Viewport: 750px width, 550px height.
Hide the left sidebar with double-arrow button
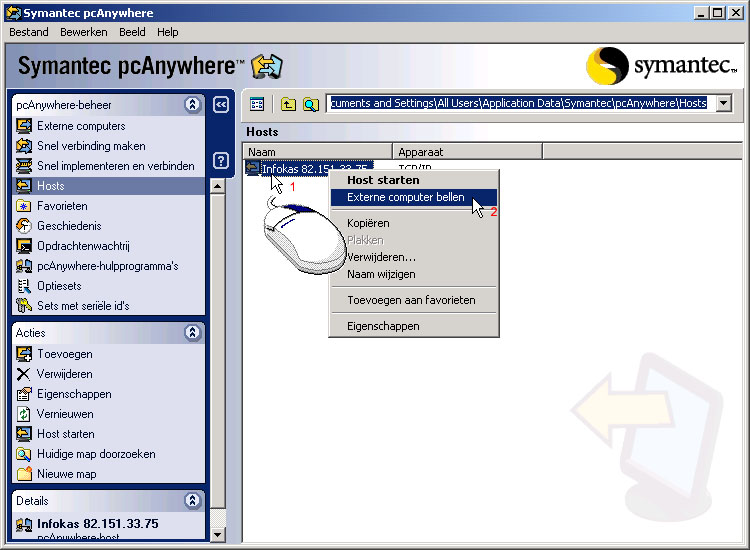(x=222, y=104)
